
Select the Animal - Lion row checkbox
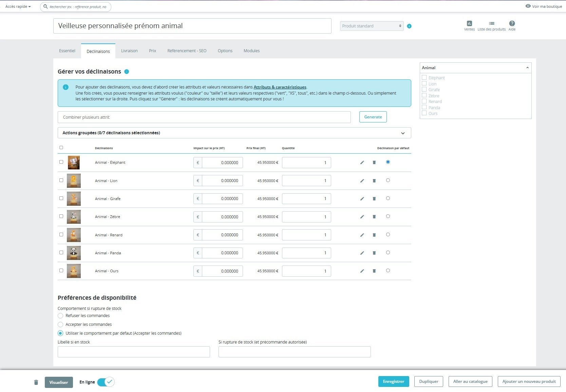(61, 180)
